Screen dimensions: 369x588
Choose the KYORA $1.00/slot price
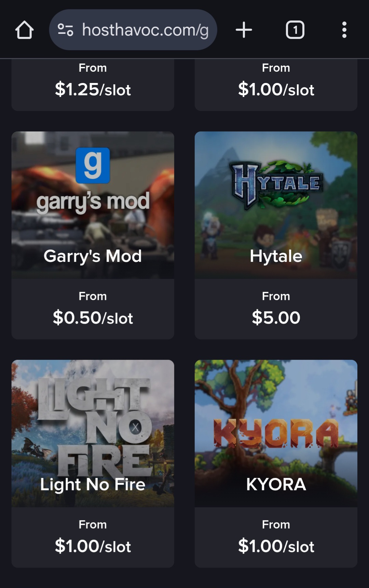276,546
